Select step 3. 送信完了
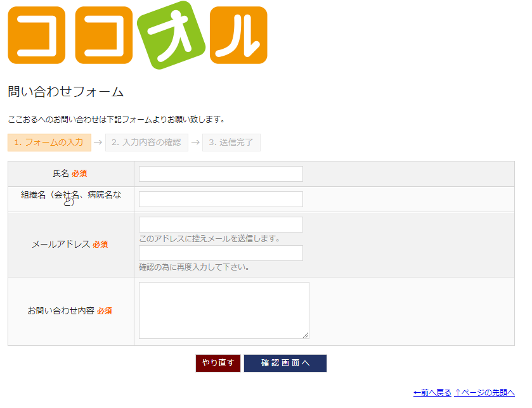This screenshot has height=408, width=532. pyautogui.click(x=231, y=143)
